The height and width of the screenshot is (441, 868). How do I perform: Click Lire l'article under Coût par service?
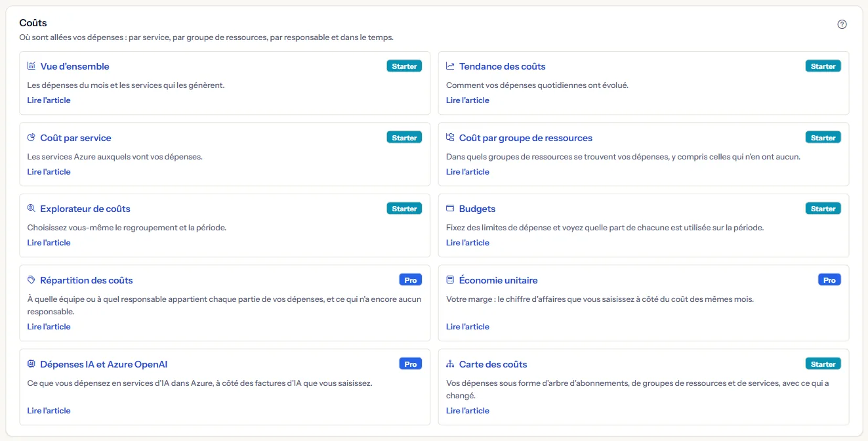[49, 172]
